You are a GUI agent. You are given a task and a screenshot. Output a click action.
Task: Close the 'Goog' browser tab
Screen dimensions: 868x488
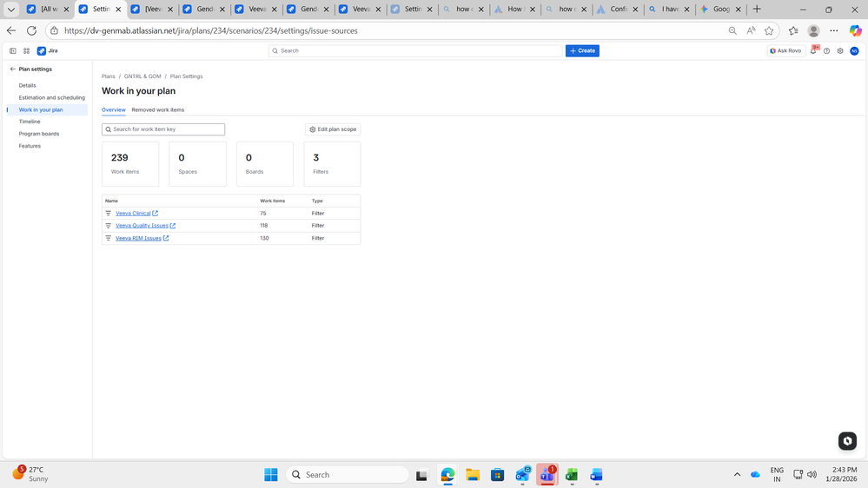tap(738, 10)
